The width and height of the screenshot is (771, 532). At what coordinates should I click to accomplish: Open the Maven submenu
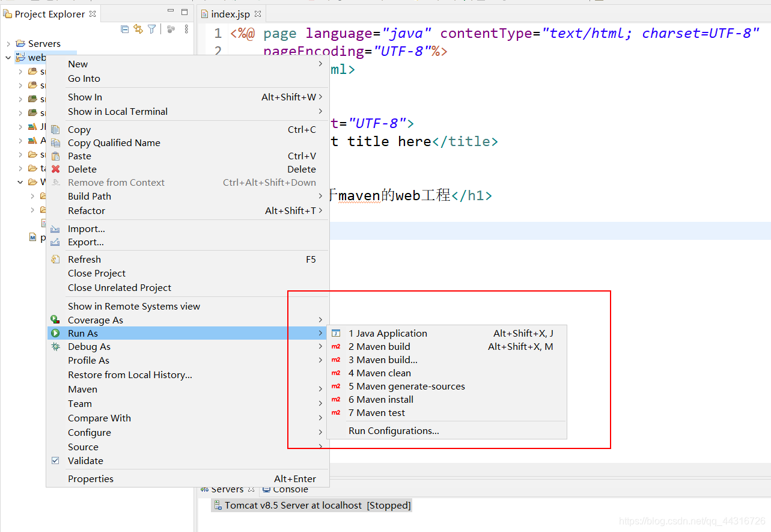(x=187, y=390)
